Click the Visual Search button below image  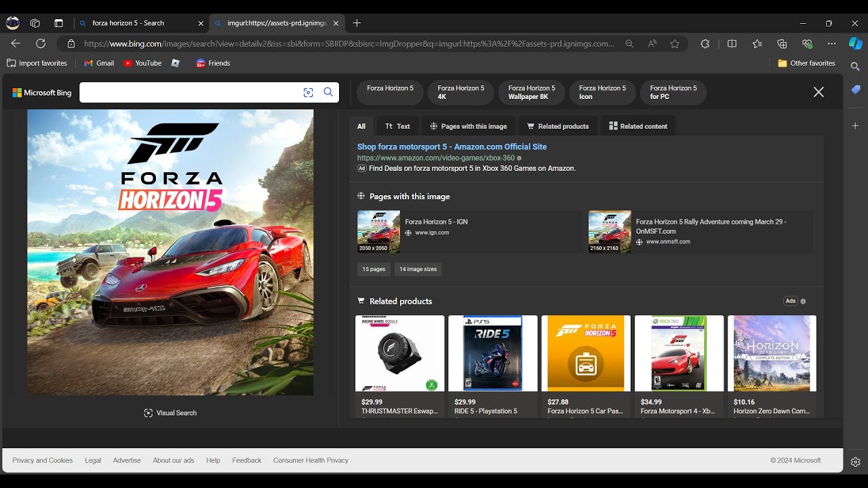tap(170, 413)
